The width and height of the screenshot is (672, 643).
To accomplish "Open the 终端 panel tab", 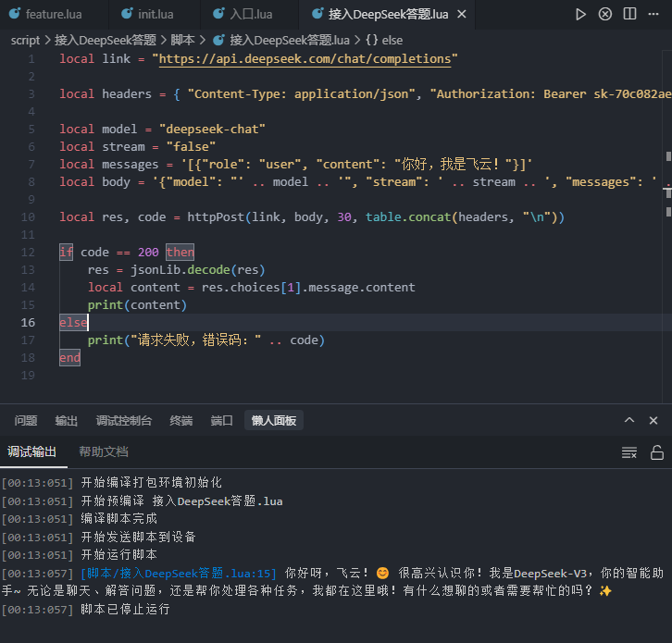I will [180, 421].
